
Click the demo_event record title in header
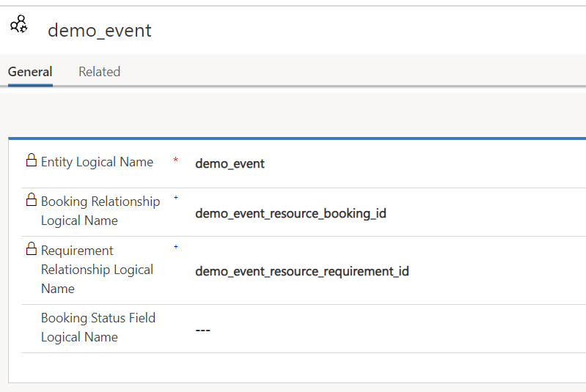(x=100, y=30)
